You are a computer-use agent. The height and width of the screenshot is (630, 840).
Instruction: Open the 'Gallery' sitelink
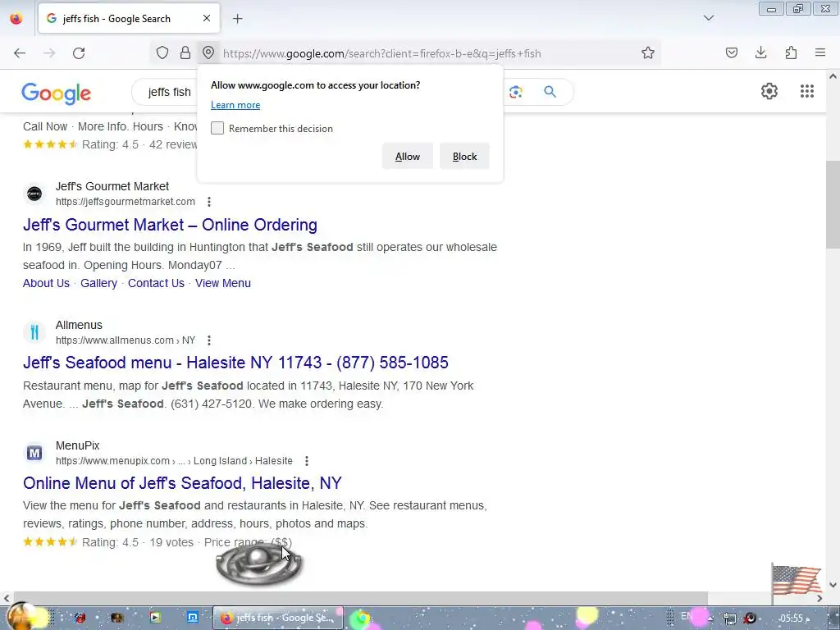(98, 283)
